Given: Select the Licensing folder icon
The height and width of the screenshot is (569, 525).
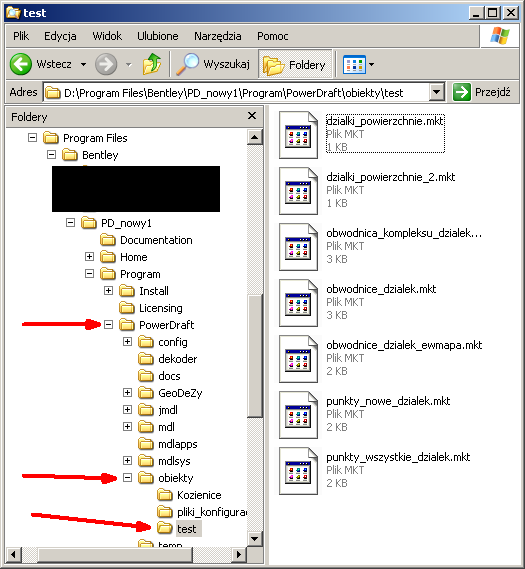Looking at the screenshot, I should click(127, 308).
